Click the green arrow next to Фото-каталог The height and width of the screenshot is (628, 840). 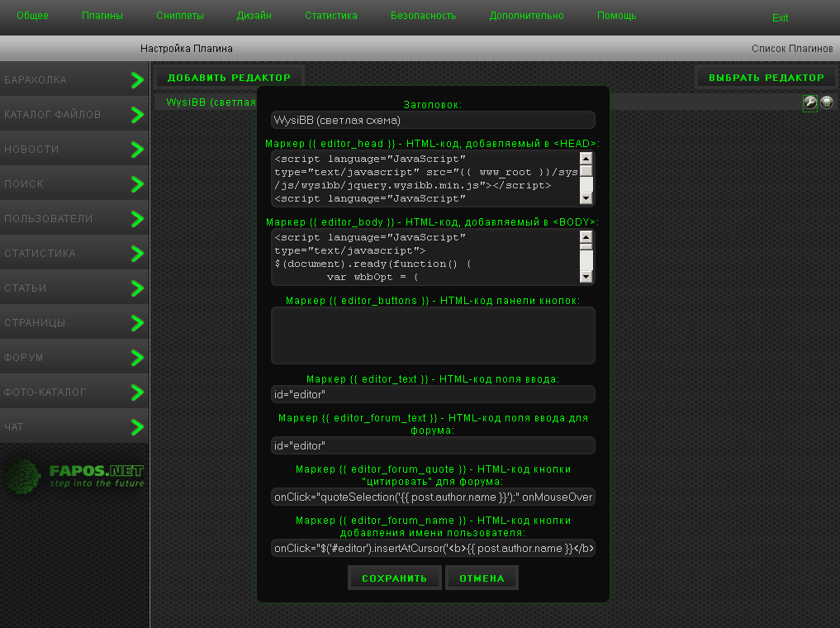point(138,392)
